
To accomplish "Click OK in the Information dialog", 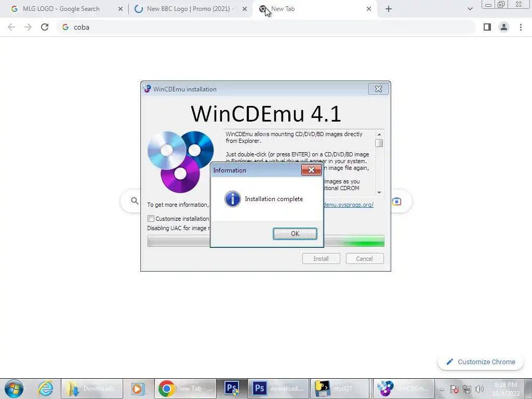I will click(295, 233).
